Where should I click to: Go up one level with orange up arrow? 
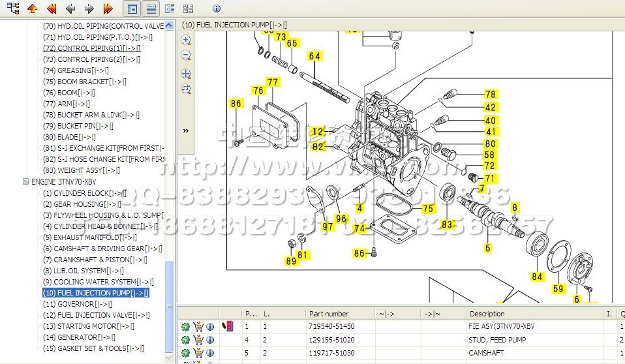pyautogui.click(x=32, y=8)
